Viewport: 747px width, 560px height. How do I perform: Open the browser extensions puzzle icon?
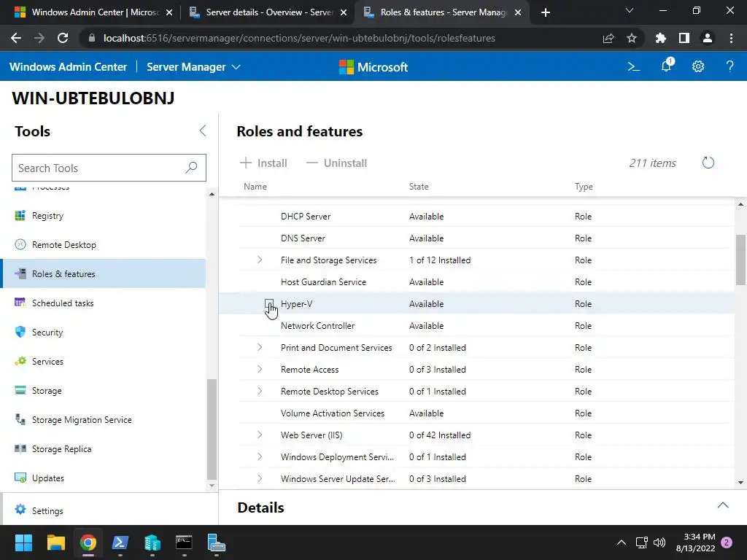click(660, 38)
